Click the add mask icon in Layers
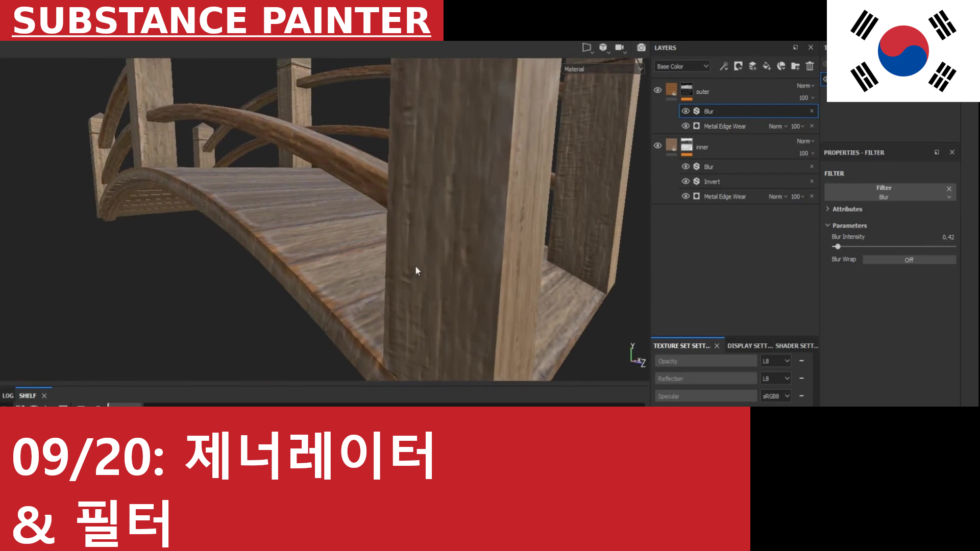The height and width of the screenshot is (551, 980). coord(738,66)
